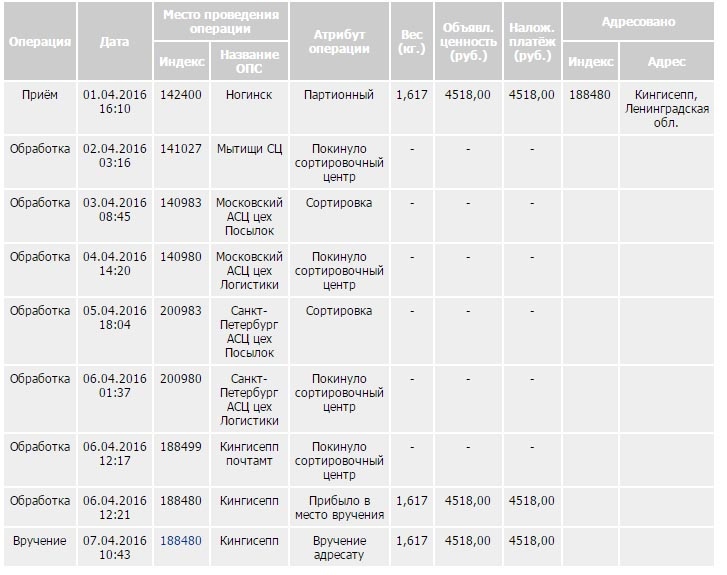This screenshot has width=727, height=575.
Task: Click the Вручение адресату attribute cell
Action: (x=339, y=548)
